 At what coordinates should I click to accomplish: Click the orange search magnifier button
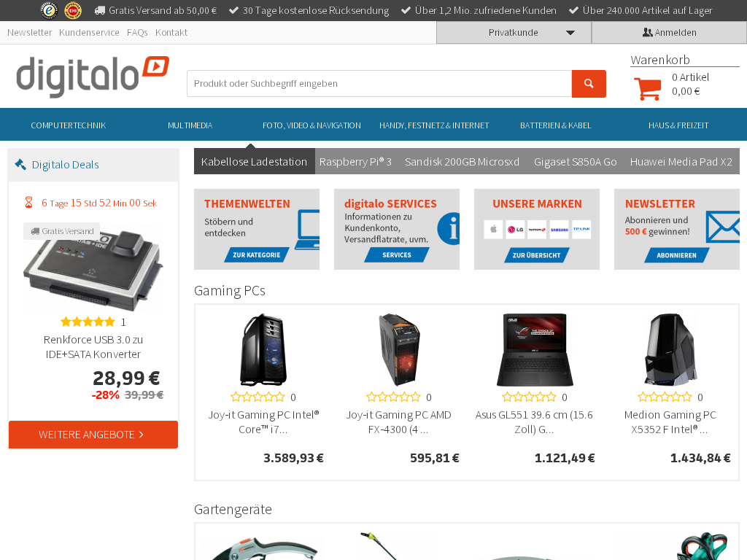point(589,84)
